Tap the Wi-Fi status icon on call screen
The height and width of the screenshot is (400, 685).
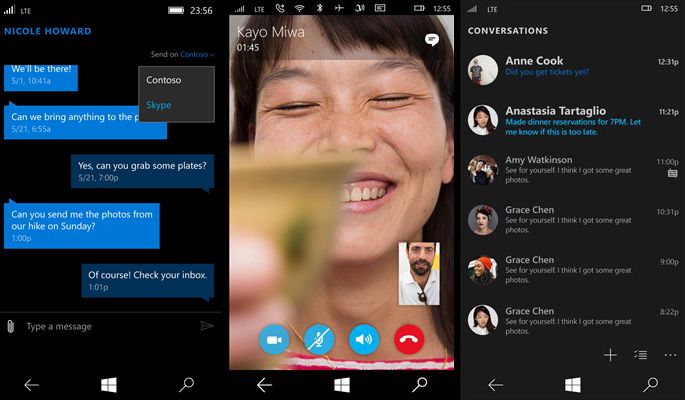click(299, 8)
